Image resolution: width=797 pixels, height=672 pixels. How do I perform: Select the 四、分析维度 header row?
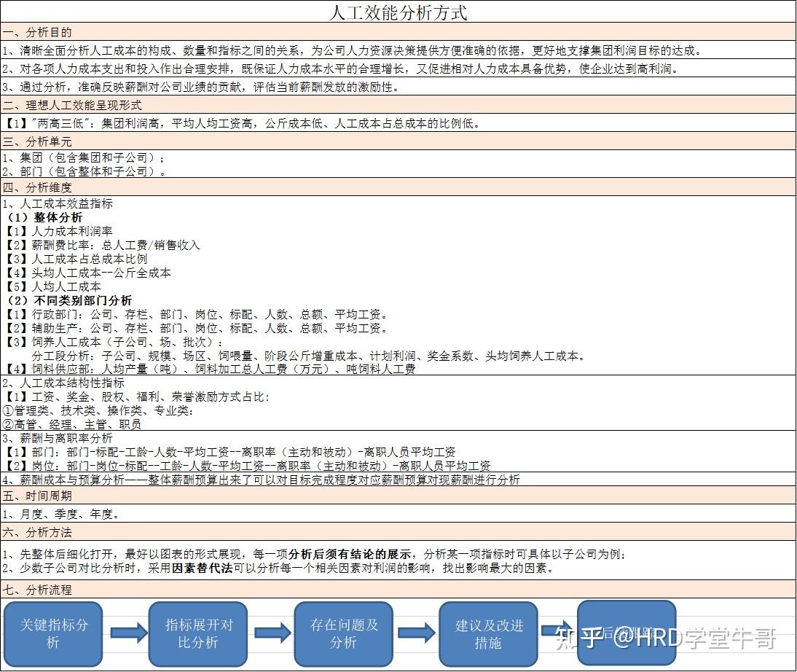pyautogui.click(x=398, y=187)
